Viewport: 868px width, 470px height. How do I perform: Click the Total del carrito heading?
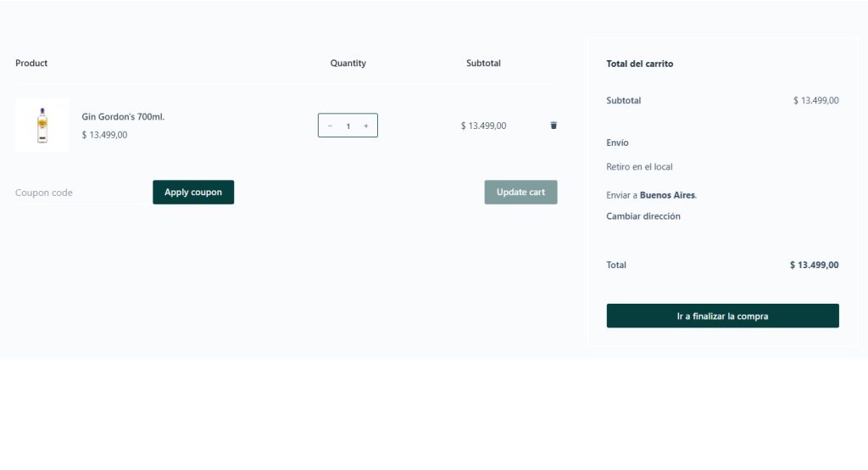coord(640,64)
